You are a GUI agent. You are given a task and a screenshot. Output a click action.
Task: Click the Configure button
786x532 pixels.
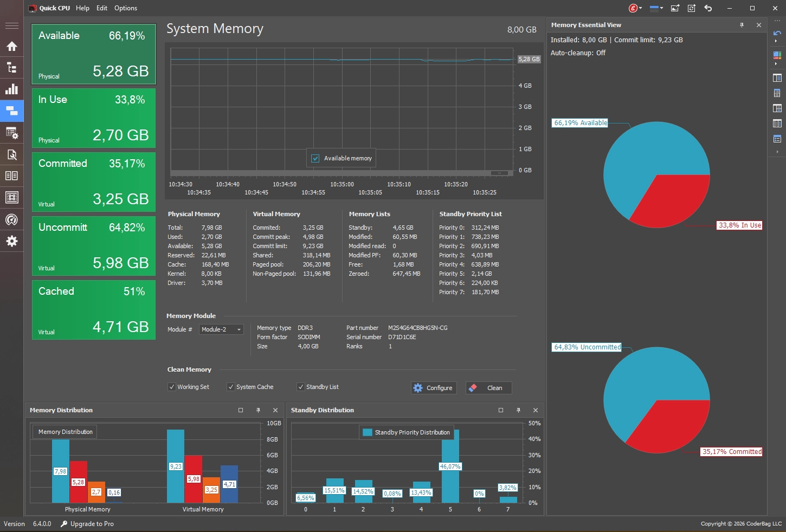tap(434, 388)
